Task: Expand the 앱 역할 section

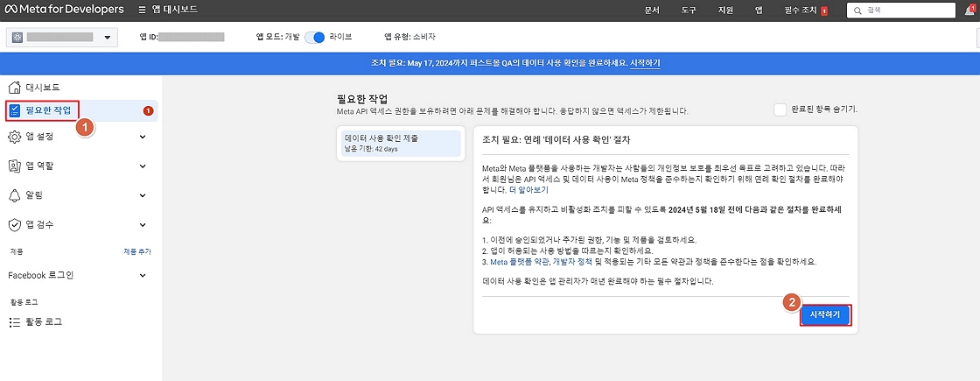Action: point(143,166)
